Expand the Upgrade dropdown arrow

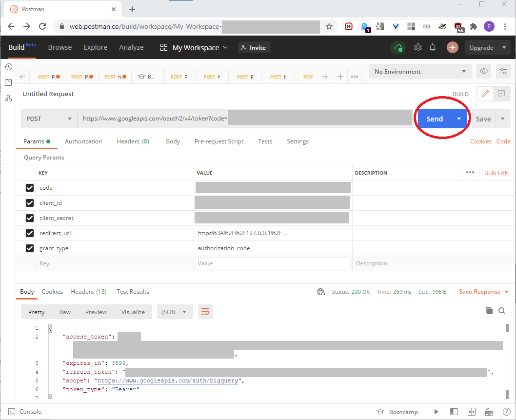coord(504,47)
